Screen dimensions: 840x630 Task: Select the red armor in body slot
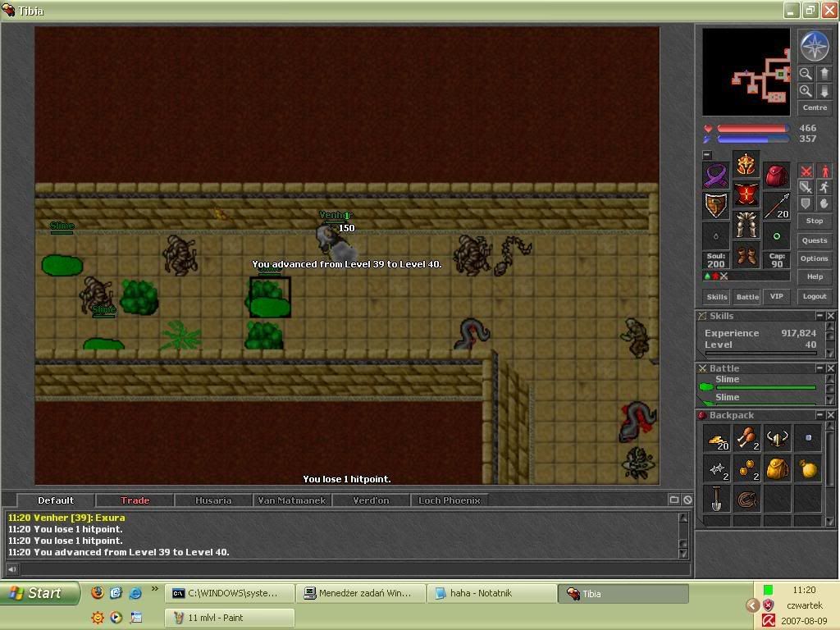[x=746, y=194]
